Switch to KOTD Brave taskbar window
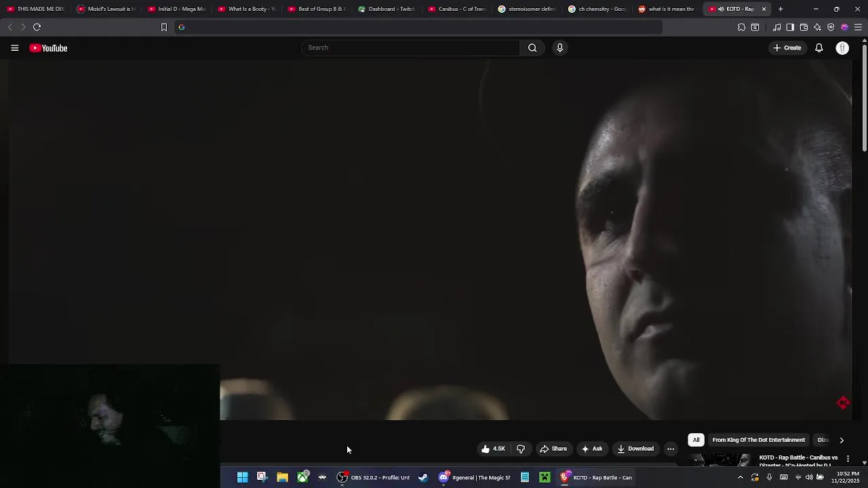Image resolution: width=868 pixels, height=488 pixels. [x=595, y=477]
